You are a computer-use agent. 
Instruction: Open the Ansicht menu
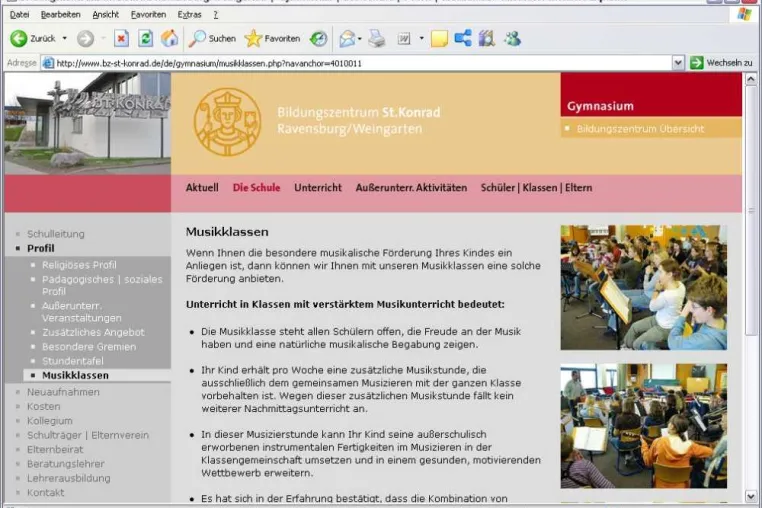[x=105, y=15]
